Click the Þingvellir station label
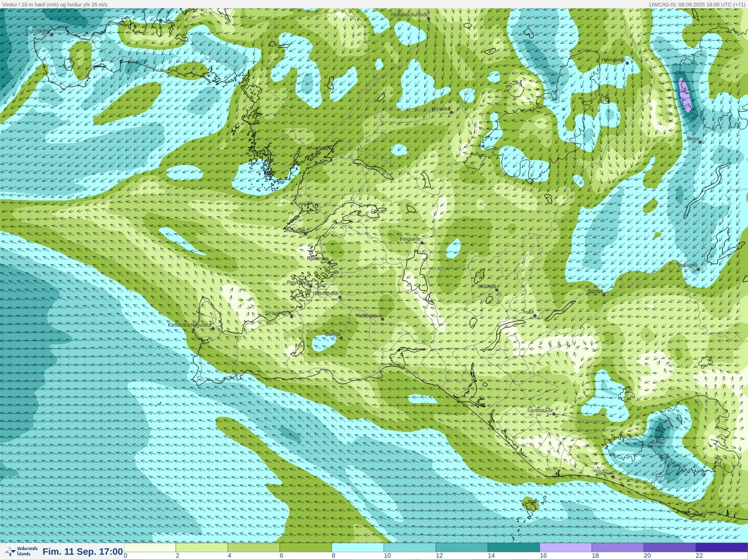The width and height of the screenshot is (748, 560). pyautogui.click(x=410, y=239)
